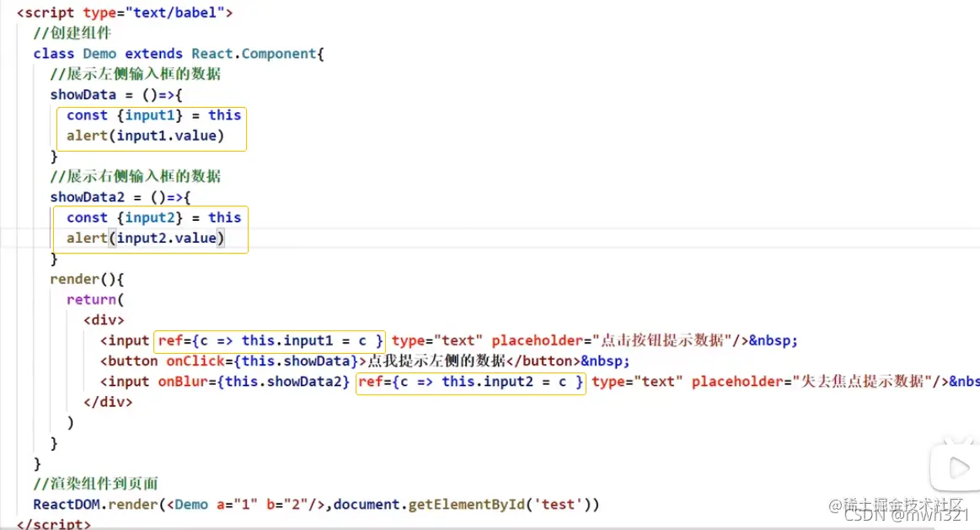Image resolution: width=980 pixels, height=530 pixels.
Task: Click the comment //渲染组件到页面
Action: pyautogui.click(x=95, y=484)
